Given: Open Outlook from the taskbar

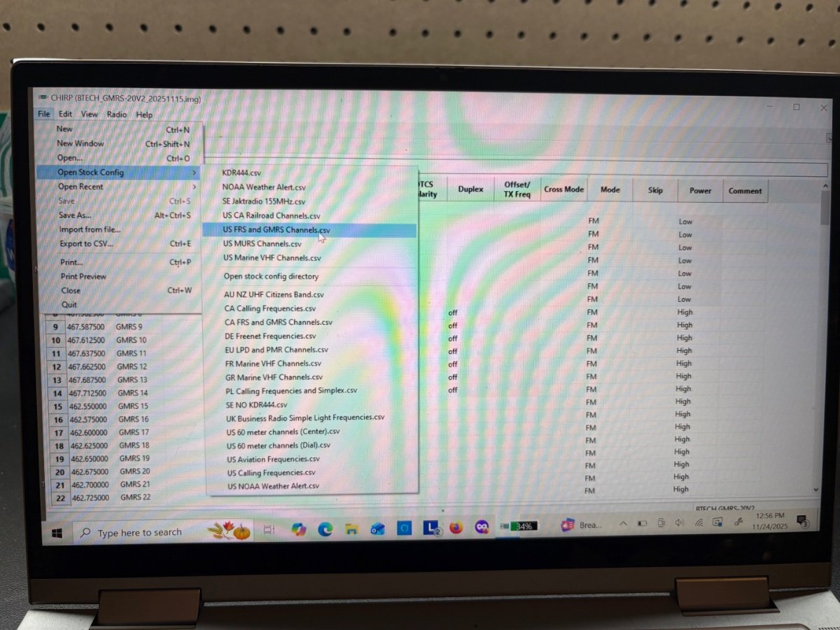Looking at the screenshot, I should tap(378, 530).
